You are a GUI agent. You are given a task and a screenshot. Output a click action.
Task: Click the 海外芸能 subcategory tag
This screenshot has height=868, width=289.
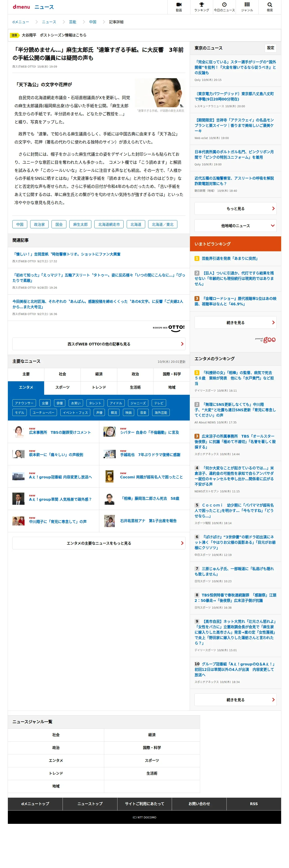tap(161, 412)
